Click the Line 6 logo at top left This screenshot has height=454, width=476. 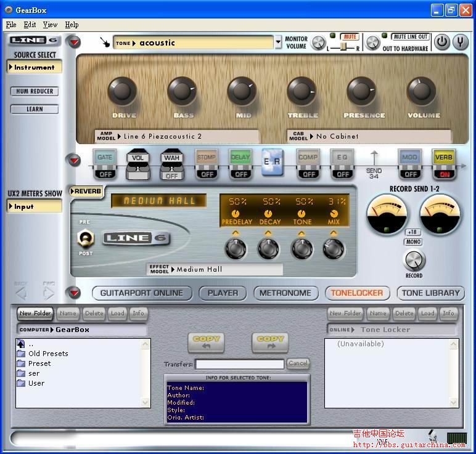[x=33, y=40]
